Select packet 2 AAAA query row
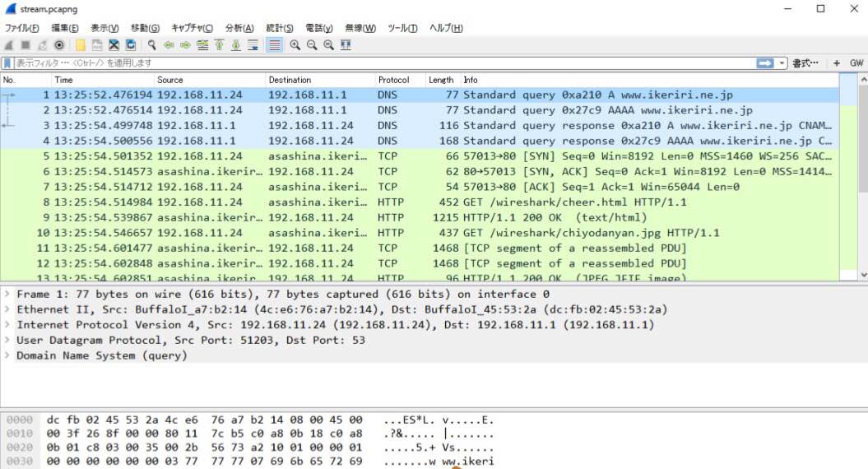This screenshot has height=469, width=868. tap(420, 110)
